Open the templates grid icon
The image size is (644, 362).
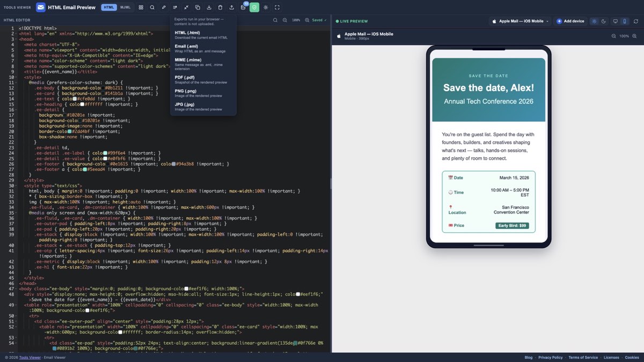point(141,8)
